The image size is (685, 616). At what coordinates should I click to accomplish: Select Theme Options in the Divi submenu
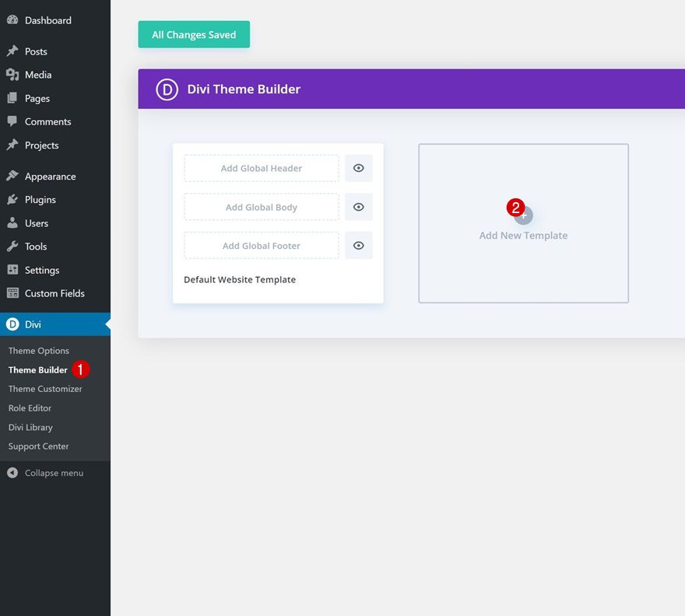38,350
